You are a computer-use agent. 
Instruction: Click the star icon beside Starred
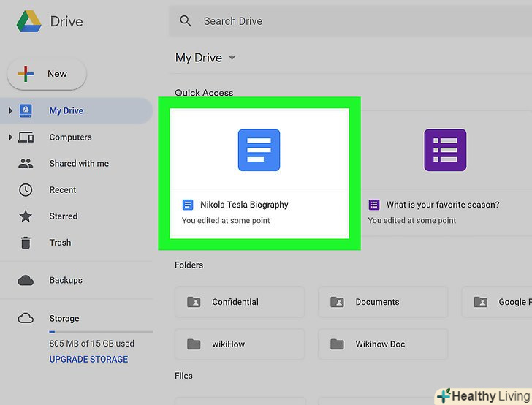click(x=26, y=216)
